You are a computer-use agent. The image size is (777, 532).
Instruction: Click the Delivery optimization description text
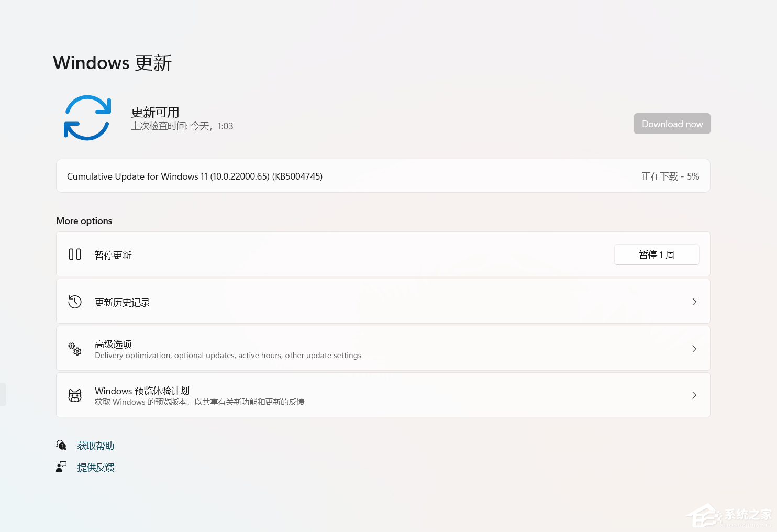click(x=228, y=356)
